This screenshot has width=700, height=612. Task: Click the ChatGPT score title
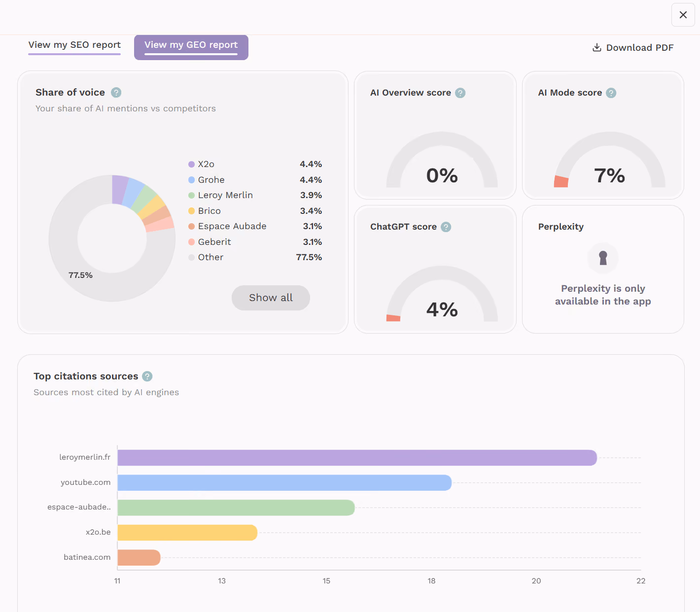coord(403,227)
